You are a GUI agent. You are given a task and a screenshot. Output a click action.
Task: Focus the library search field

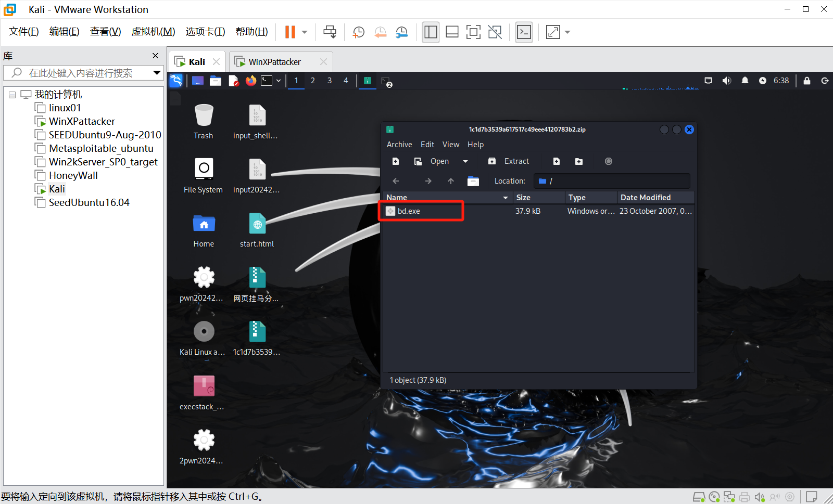coord(81,73)
